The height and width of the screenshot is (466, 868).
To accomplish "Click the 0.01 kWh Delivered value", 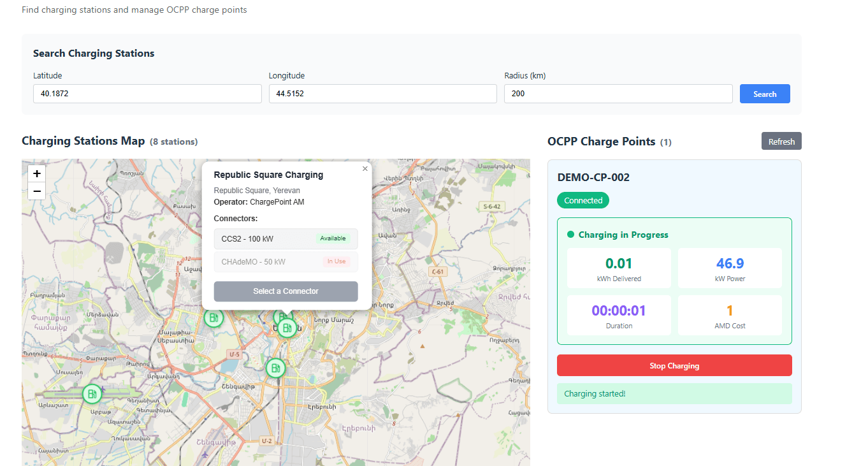I will pyautogui.click(x=619, y=263).
